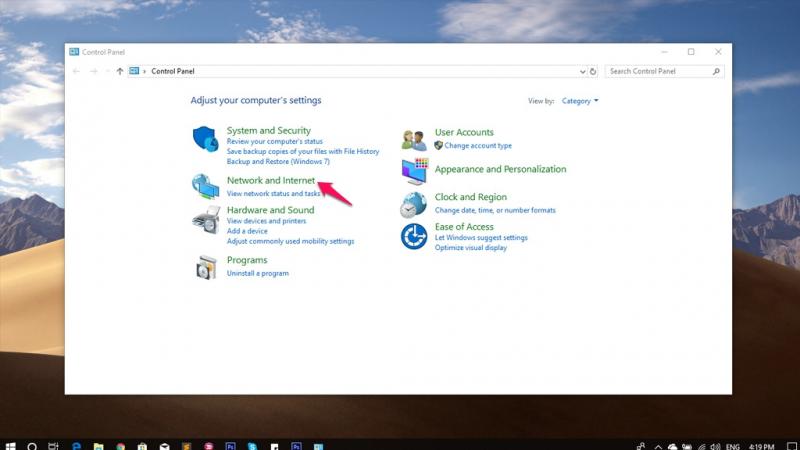
Task: Click the Clock and Region icon
Action: tap(414, 205)
